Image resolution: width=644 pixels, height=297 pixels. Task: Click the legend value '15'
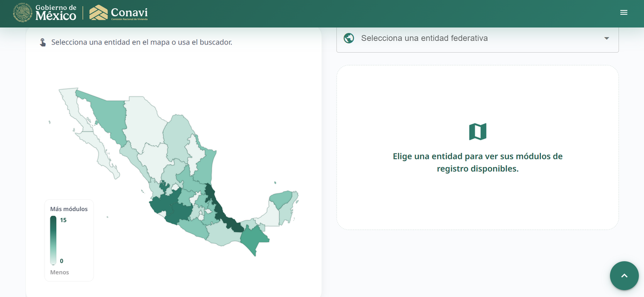tap(63, 220)
